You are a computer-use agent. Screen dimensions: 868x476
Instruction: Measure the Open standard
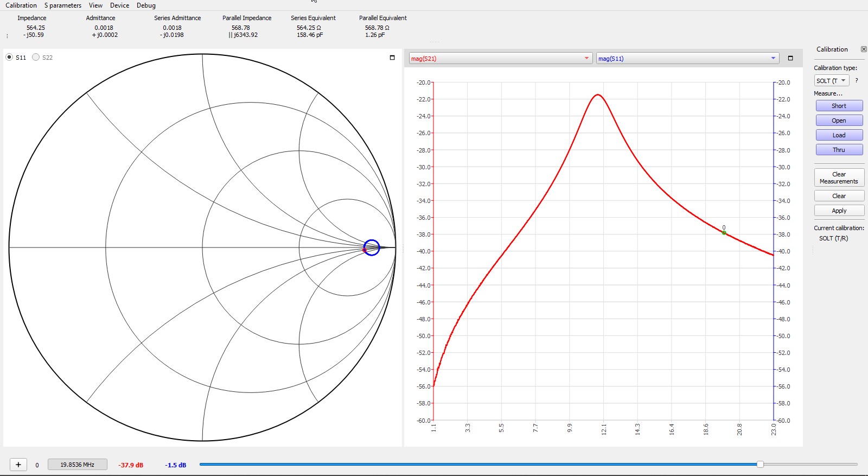[839, 120]
